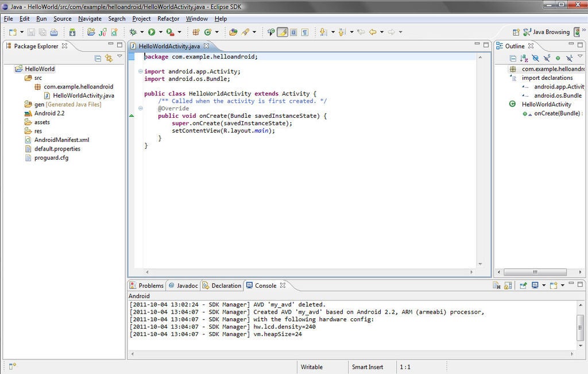Click the New Java Class icon
The image size is (588, 374).
pos(208,32)
